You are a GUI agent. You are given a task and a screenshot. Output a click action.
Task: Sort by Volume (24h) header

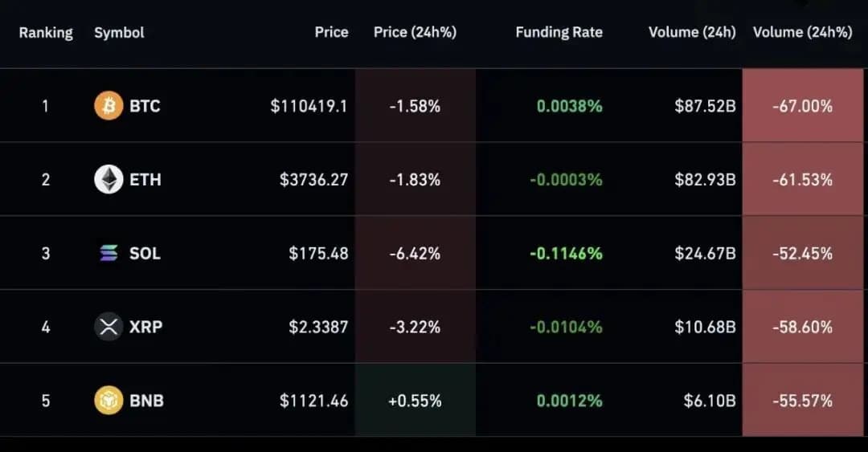click(692, 33)
